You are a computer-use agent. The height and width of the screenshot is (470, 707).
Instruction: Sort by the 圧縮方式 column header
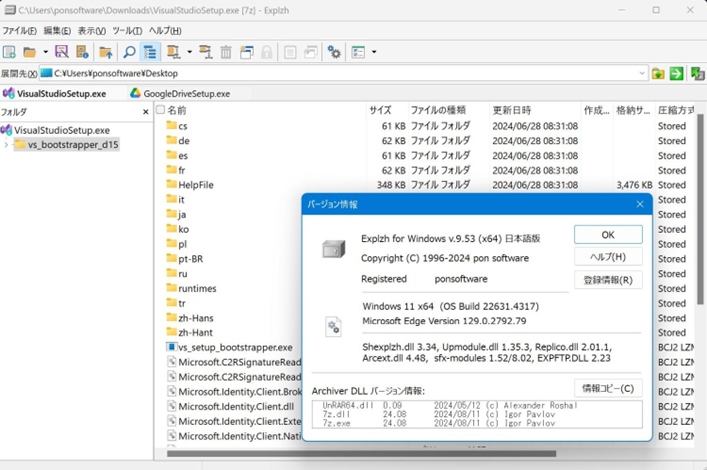pos(675,110)
